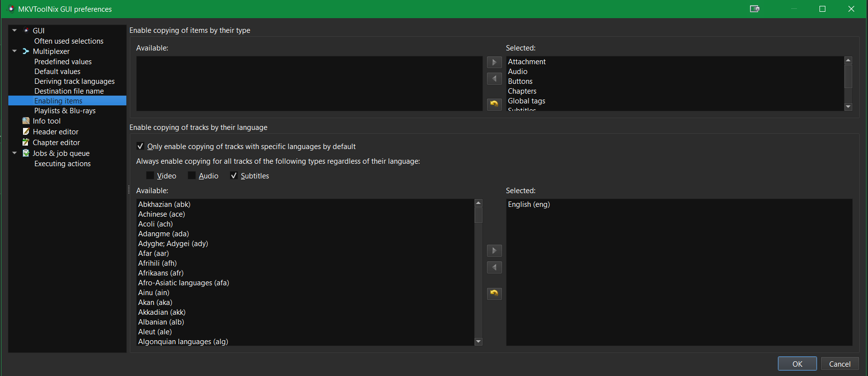Screen dimensions: 868x376
Task: Collapse the Multiplexer tree node
Action: pos(15,51)
